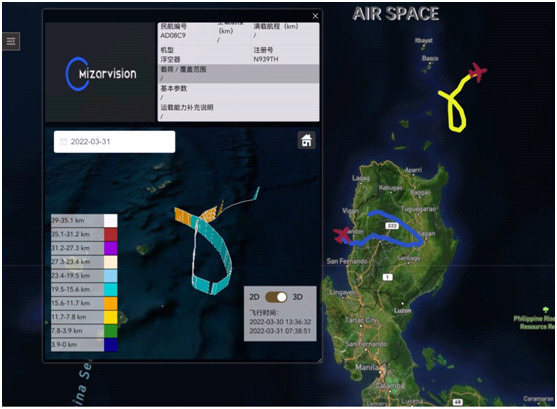Select the red plane icon near Basco
The height and width of the screenshot is (409, 557).
478,72
